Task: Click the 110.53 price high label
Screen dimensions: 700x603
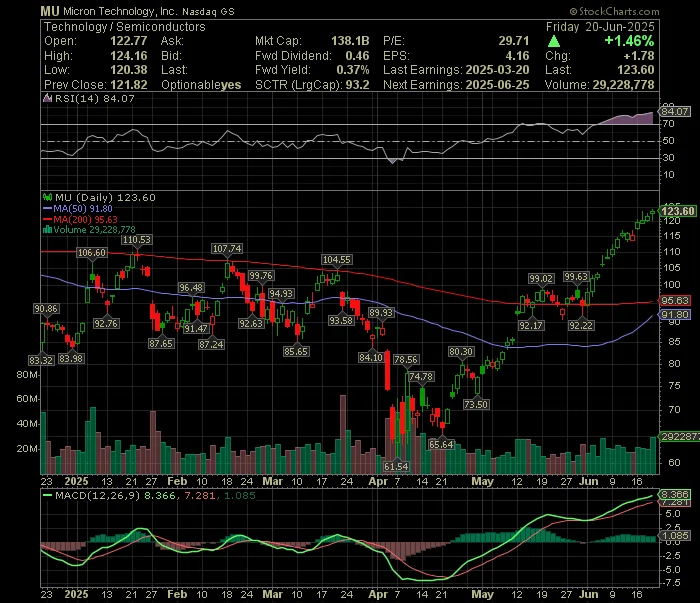Action: click(x=137, y=240)
